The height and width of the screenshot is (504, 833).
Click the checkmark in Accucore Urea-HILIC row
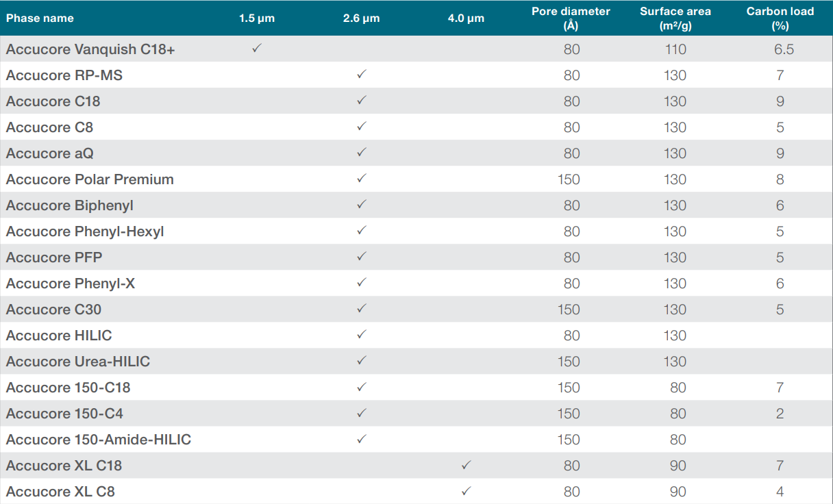point(362,361)
